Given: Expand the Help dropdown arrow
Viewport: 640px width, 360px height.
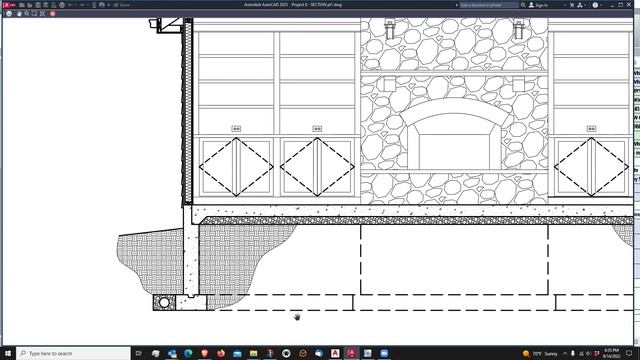Looking at the screenshot, I should [x=601, y=5].
